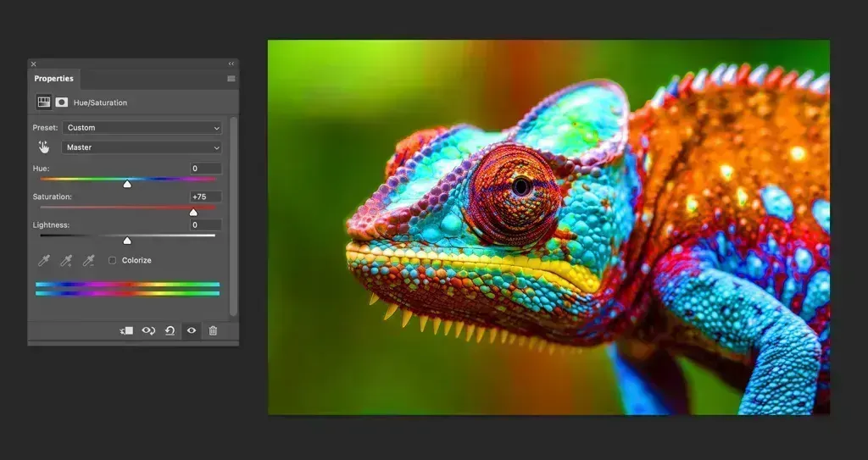The width and height of the screenshot is (868, 460).
Task: Open the Master channel dropdown
Action: click(x=142, y=147)
